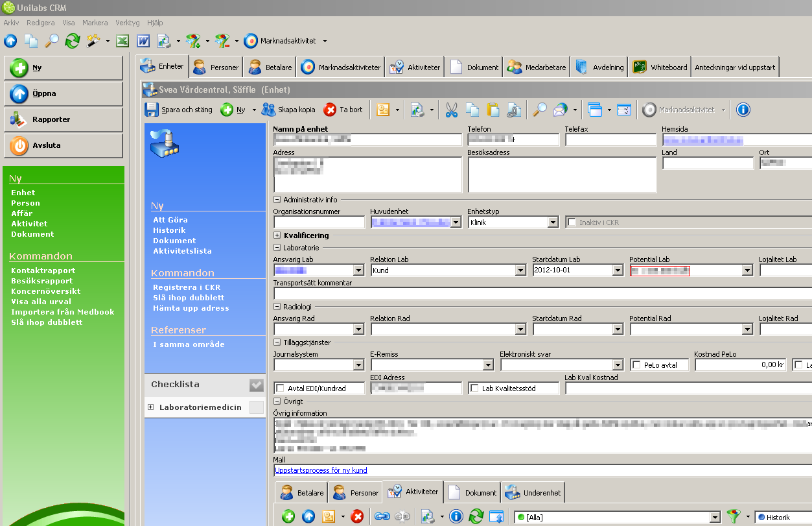Toggle the Inaktiv i CKR checkbox

coord(572,222)
